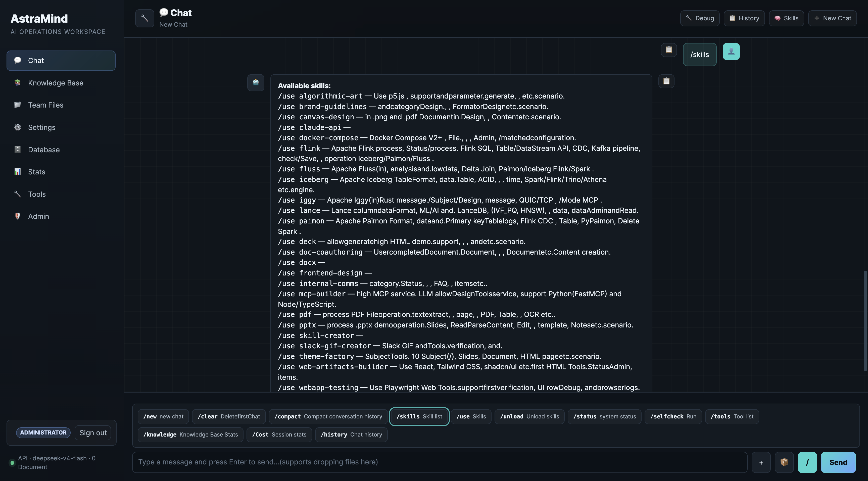Viewport: 868px width, 481px height.
Task: Click the Knowledge Base books icon
Action: pyautogui.click(x=18, y=83)
